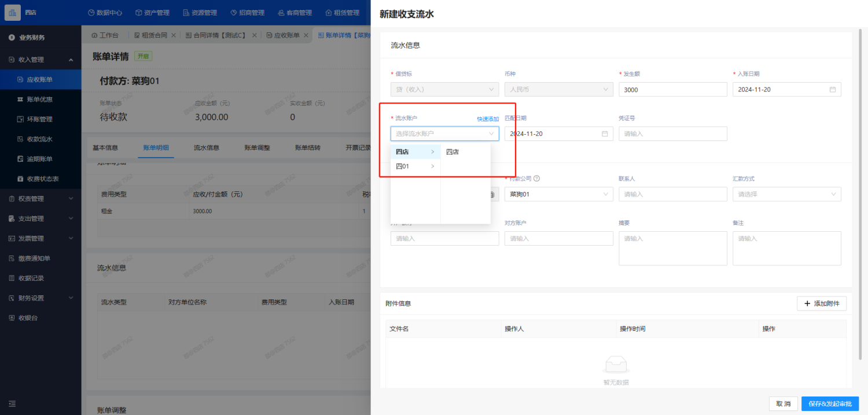This screenshot has width=868, height=415.
Task: Click the 快速添加 link
Action: click(488, 119)
